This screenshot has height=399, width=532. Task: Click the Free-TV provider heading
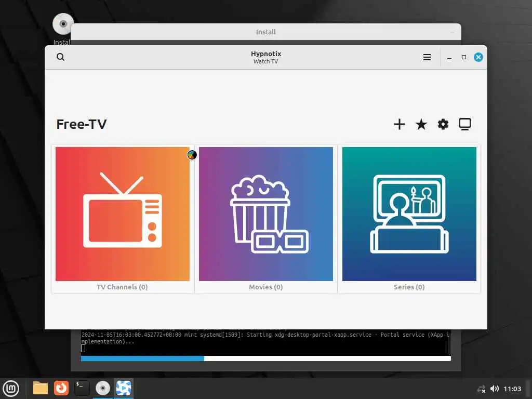coord(82,124)
